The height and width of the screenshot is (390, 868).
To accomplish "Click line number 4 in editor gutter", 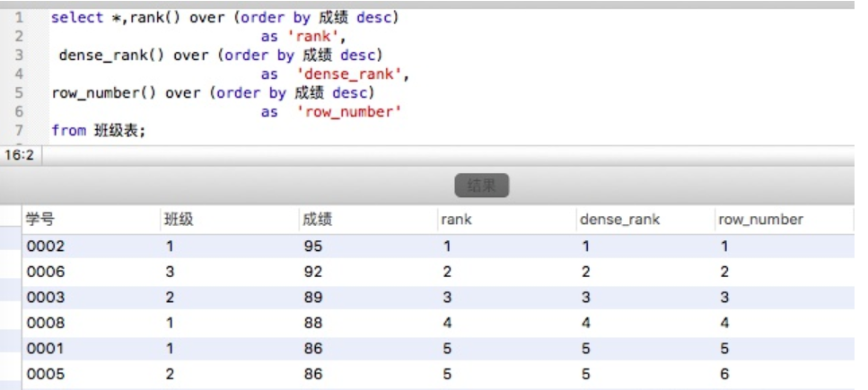I will click(x=20, y=74).
